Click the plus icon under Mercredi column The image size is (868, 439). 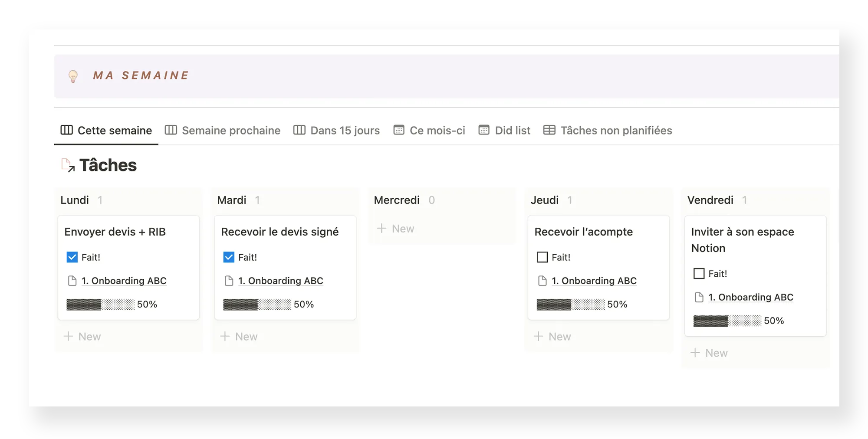381,229
